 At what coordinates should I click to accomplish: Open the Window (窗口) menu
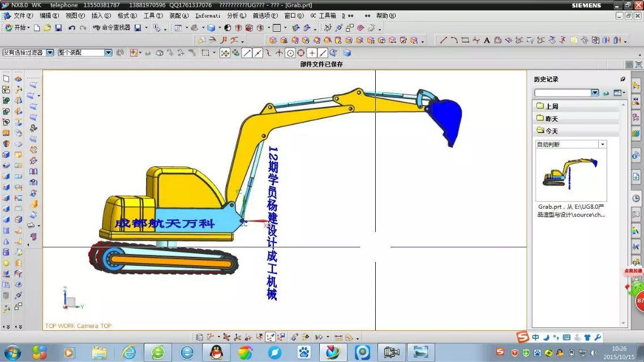pyautogui.click(x=294, y=16)
